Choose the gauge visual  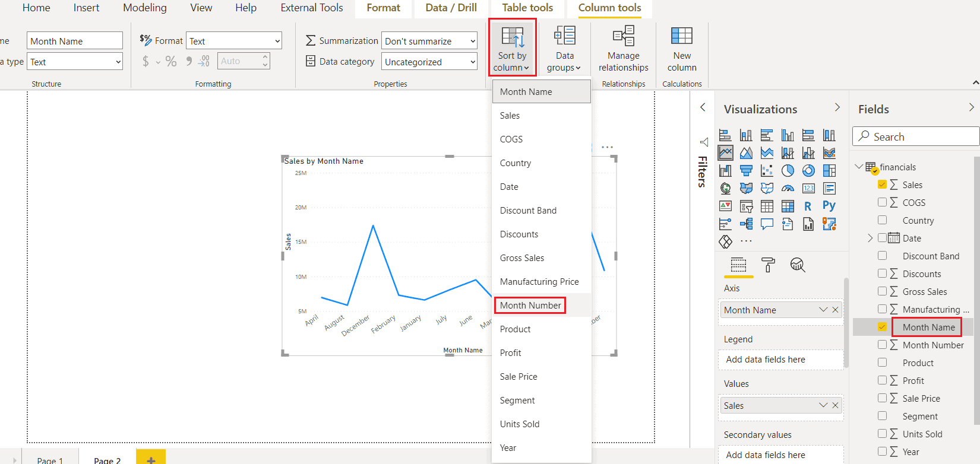pos(788,189)
